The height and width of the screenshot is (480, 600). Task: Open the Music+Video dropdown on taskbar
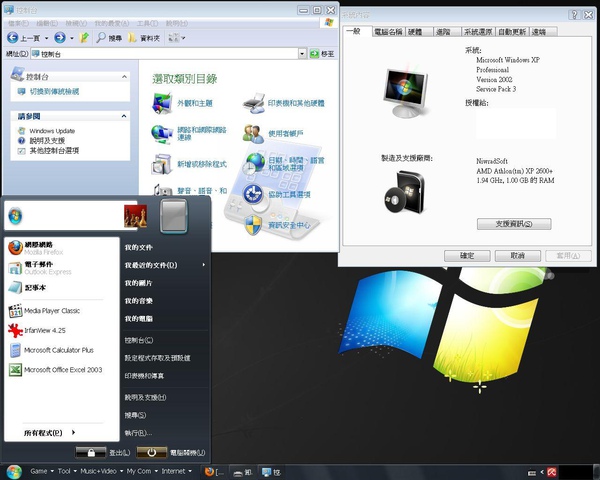(x=101, y=471)
